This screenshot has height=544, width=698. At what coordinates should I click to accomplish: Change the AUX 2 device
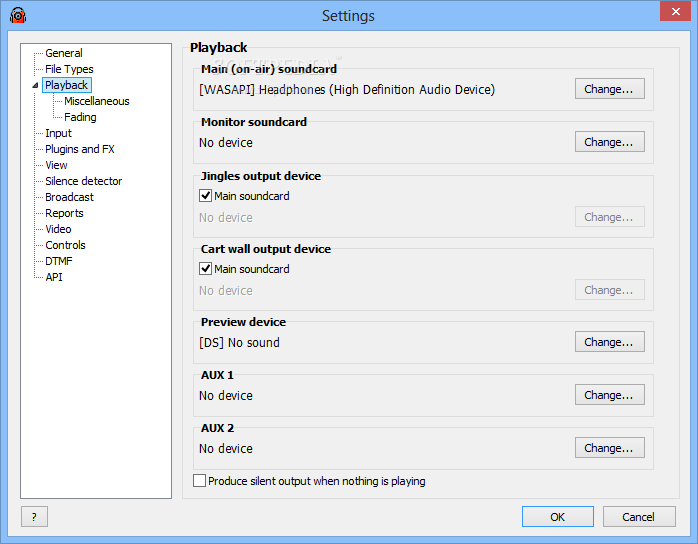click(609, 448)
